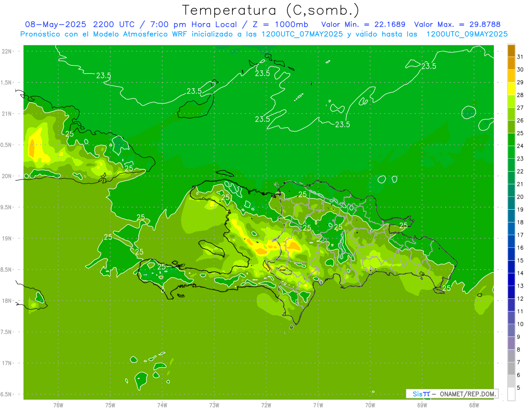Click the legend value "23"

520,159
